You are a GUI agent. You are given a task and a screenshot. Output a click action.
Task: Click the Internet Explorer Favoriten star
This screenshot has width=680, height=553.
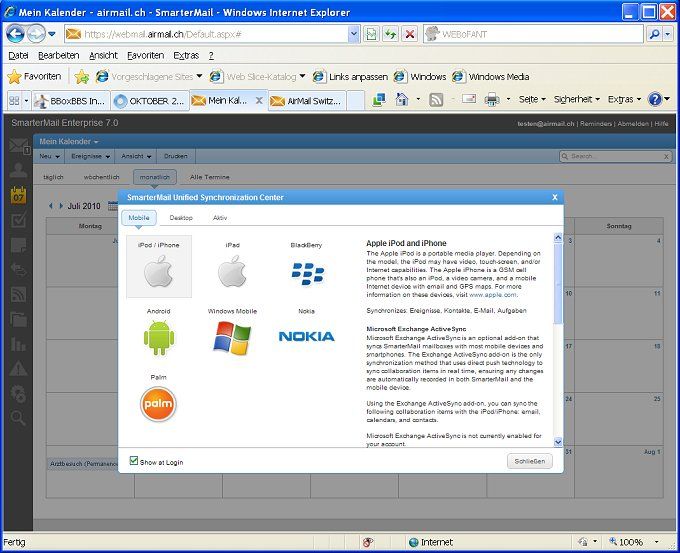(14, 76)
